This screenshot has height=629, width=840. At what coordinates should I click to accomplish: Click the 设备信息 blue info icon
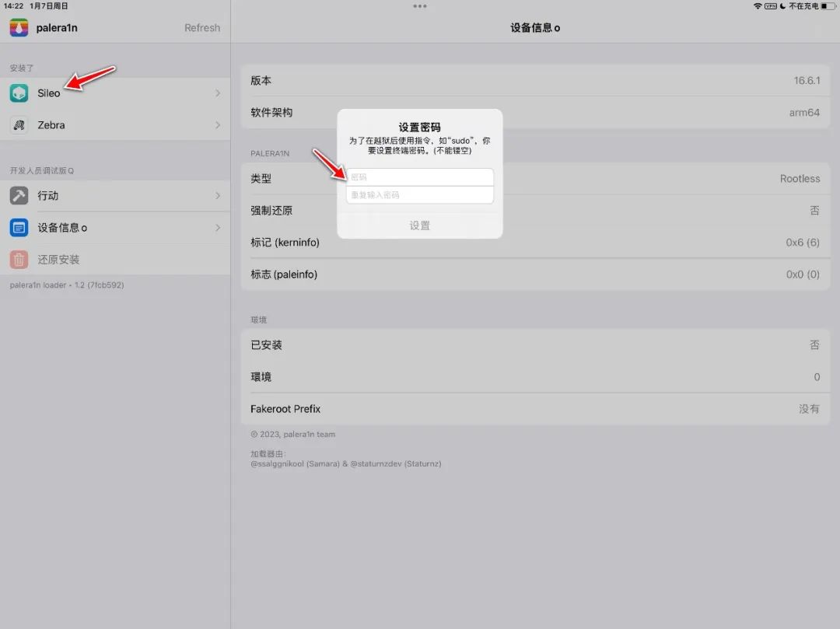point(19,228)
